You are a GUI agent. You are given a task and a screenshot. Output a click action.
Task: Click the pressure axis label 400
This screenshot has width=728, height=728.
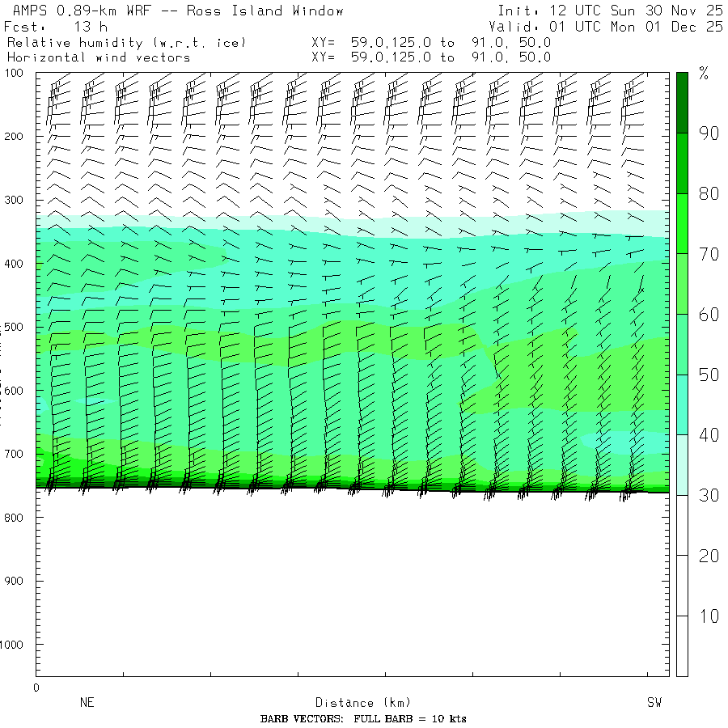[14, 264]
